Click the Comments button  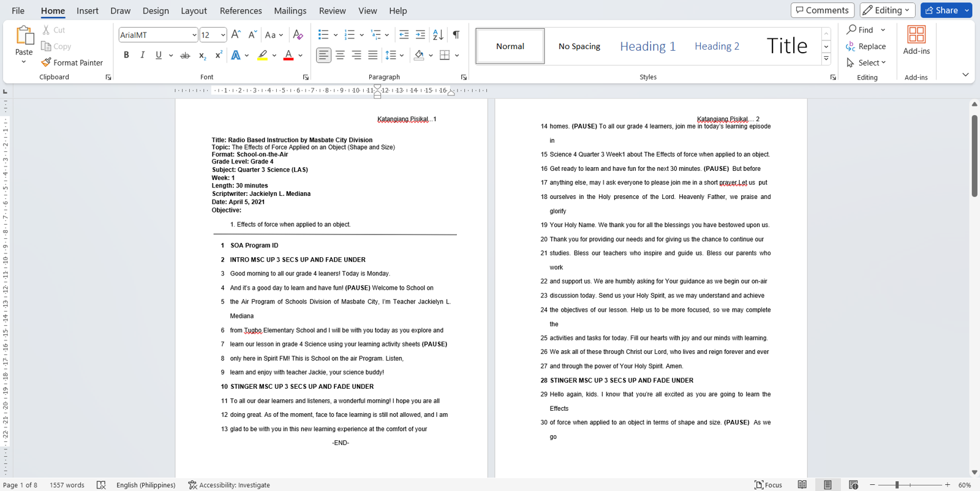tap(823, 10)
